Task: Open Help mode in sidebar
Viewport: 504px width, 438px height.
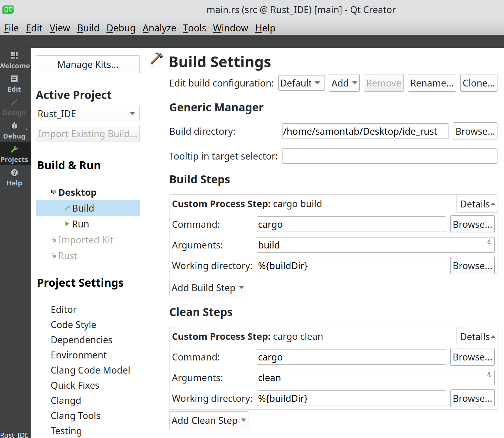Action: coord(14,177)
